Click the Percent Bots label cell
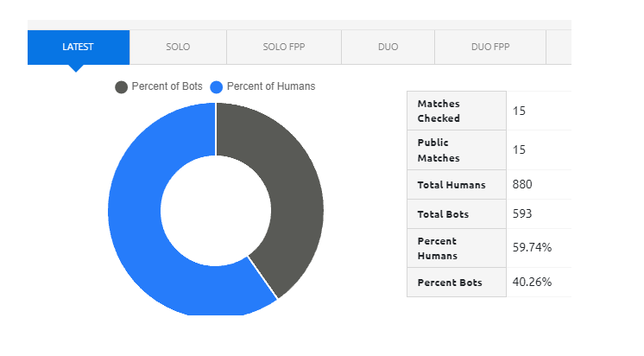Viewport: 644px width, 356px height. [x=450, y=283]
